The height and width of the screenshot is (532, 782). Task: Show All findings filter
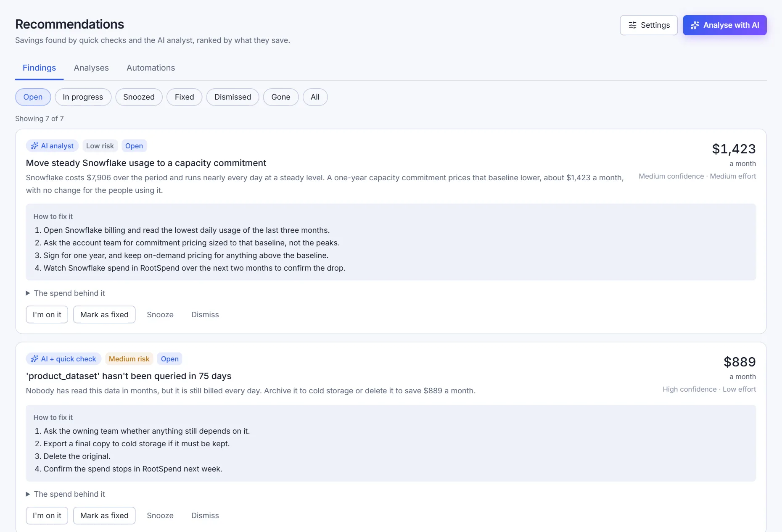pos(315,97)
